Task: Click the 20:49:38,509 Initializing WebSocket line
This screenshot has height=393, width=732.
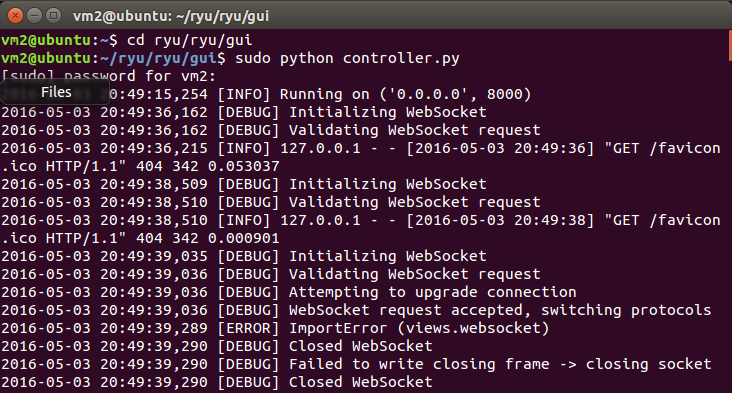Action: 244,184
